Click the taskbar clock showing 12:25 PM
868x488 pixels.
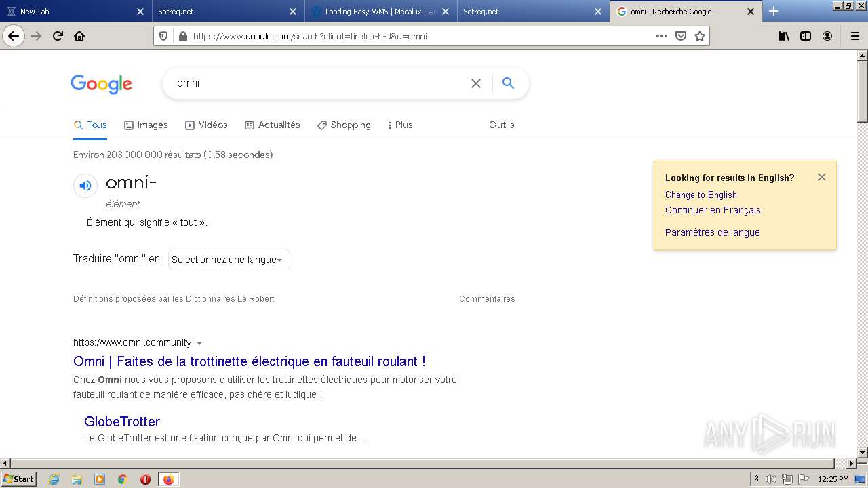(833, 479)
